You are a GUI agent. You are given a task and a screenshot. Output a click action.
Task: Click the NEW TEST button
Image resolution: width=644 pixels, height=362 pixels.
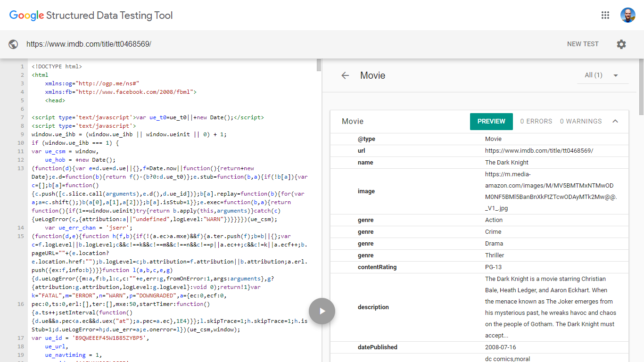coord(583,44)
